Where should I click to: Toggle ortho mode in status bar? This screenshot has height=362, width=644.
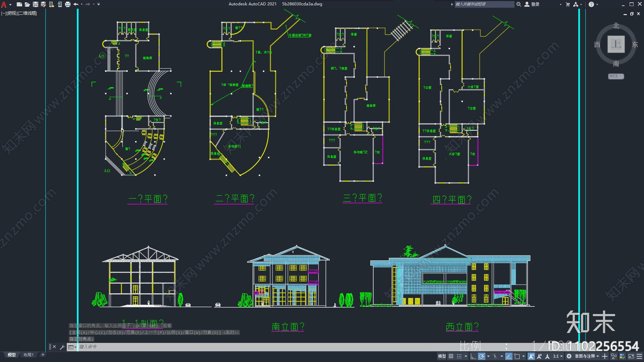[x=473, y=356]
